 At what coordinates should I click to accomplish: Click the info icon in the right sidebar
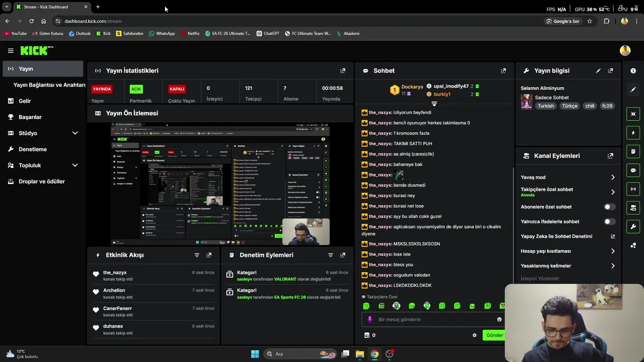633,71
